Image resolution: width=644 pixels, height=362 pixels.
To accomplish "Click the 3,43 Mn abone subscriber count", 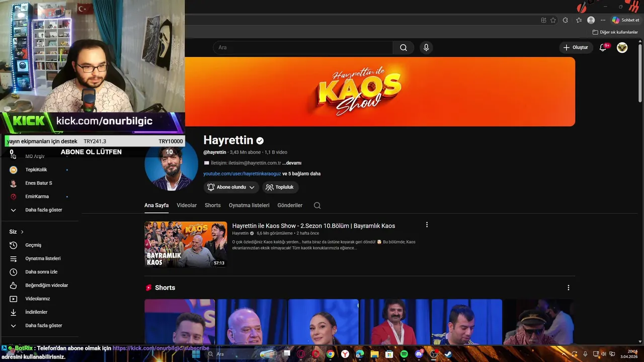I will pyautogui.click(x=245, y=152).
